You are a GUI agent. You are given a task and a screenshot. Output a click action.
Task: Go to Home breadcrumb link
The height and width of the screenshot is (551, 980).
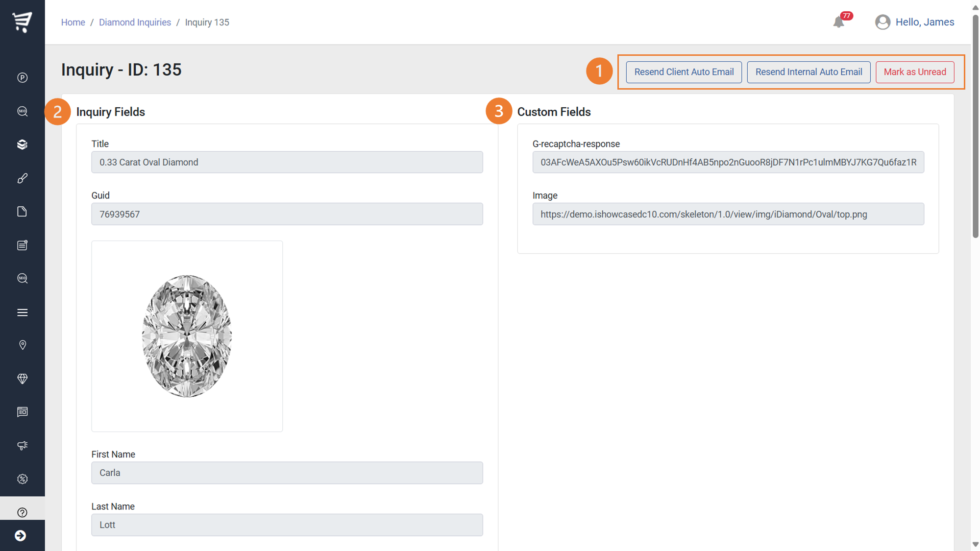coord(73,22)
